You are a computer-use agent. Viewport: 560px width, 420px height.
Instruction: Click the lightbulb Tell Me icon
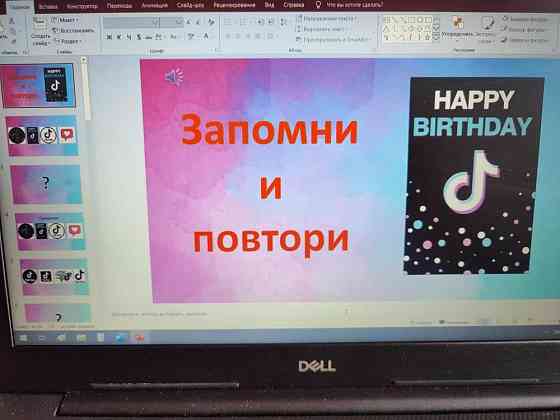pyautogui.click(x=318, y=5)
